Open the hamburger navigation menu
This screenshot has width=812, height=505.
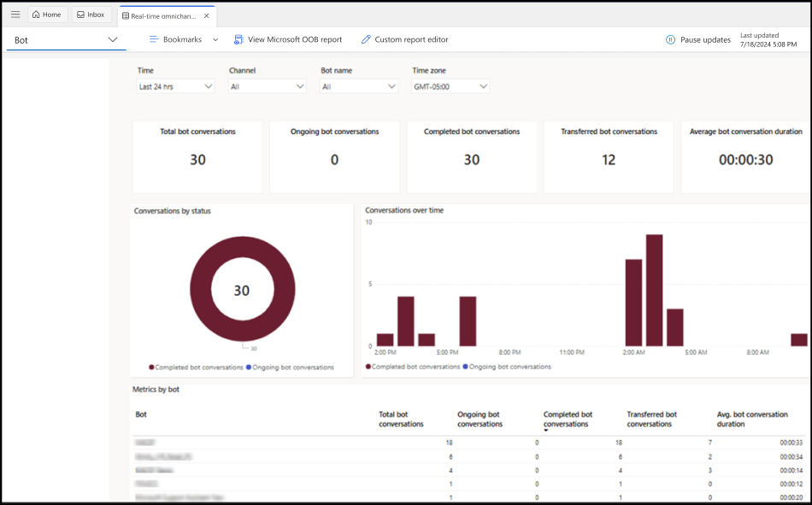click(15, 15)
